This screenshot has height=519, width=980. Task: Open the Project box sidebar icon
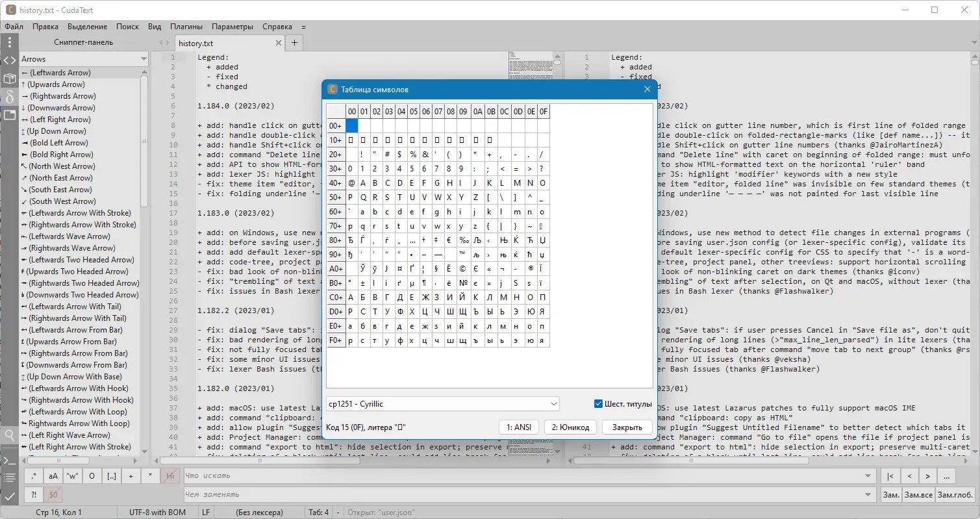click(x=9, y=79)
